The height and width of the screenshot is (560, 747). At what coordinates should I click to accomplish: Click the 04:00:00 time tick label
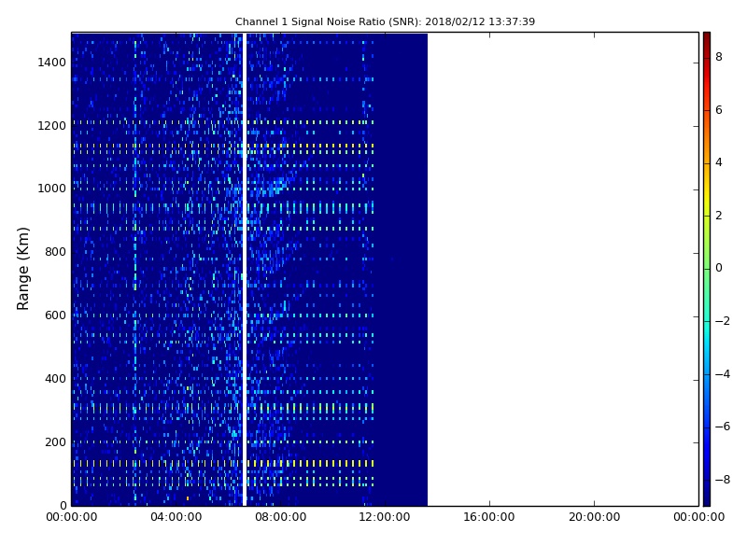[176, 517]
